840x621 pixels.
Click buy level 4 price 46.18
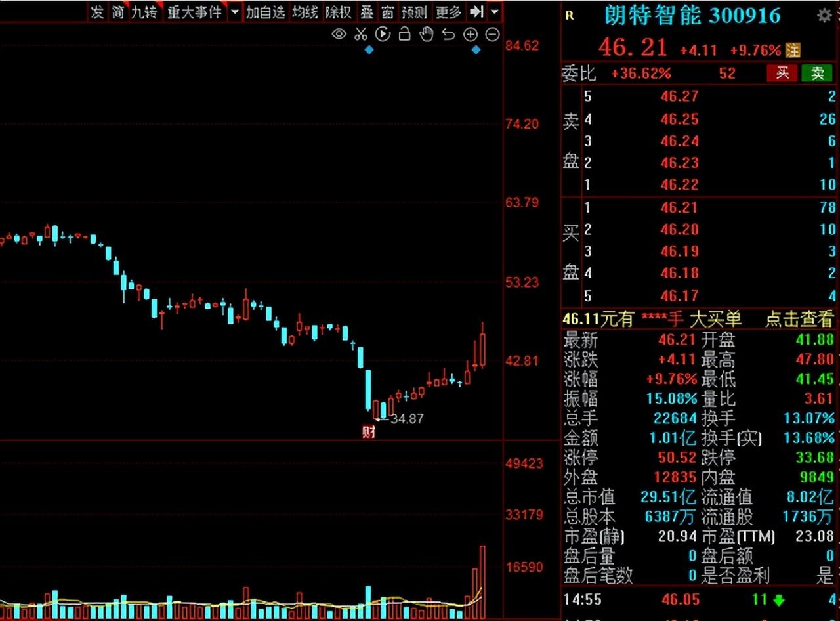tap(679, 273)
